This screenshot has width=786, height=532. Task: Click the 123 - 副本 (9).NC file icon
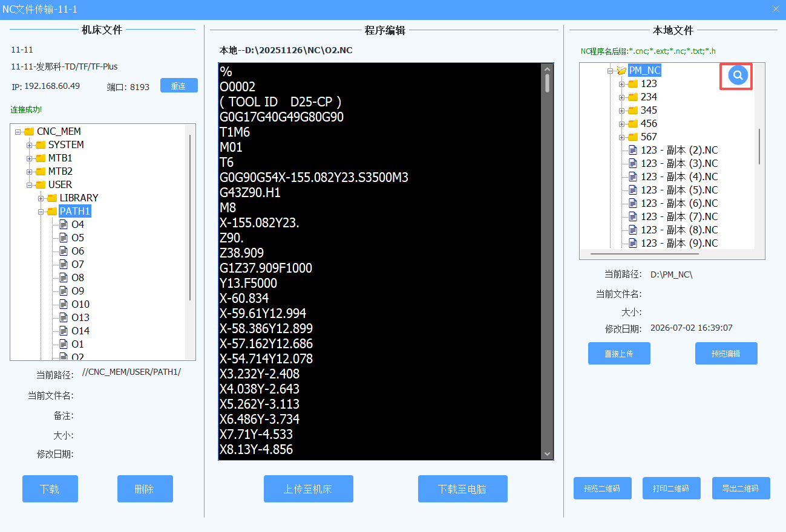[633, 243]
